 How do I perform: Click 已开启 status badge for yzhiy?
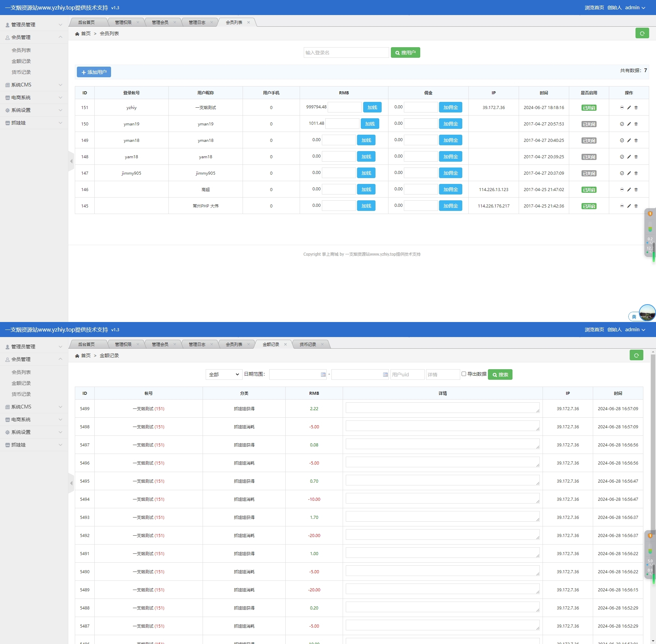pos(589,108)
